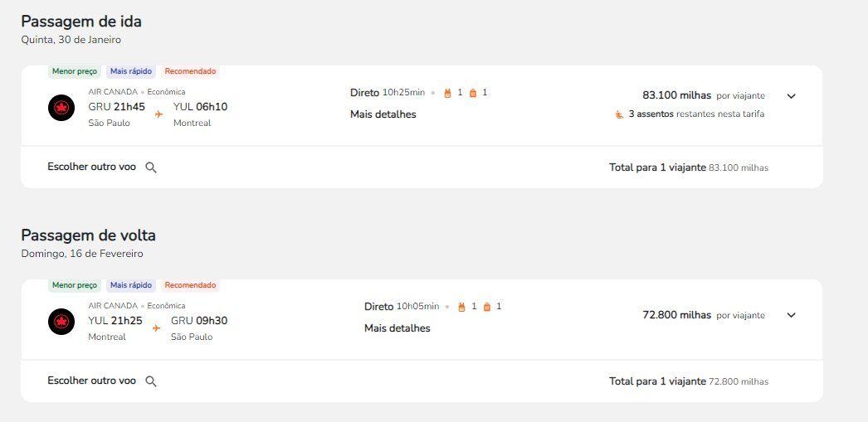This screenshot has width=868, height=422.
Task: Click Air Canada logo on outbound flight
Action: click(x=61, y=107)
